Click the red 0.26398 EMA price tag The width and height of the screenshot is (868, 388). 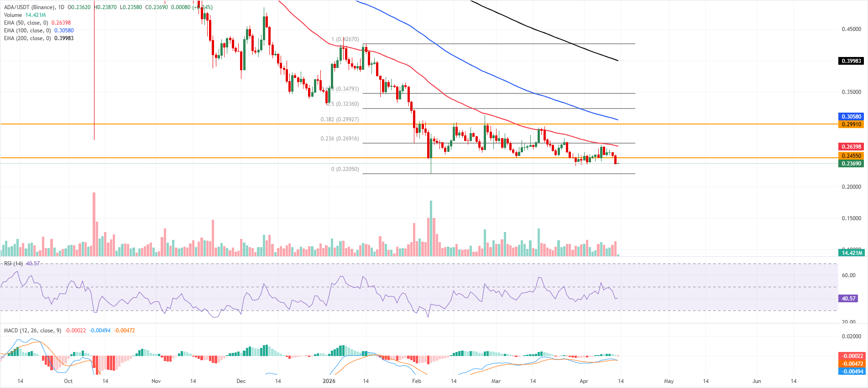click(851, 147)
